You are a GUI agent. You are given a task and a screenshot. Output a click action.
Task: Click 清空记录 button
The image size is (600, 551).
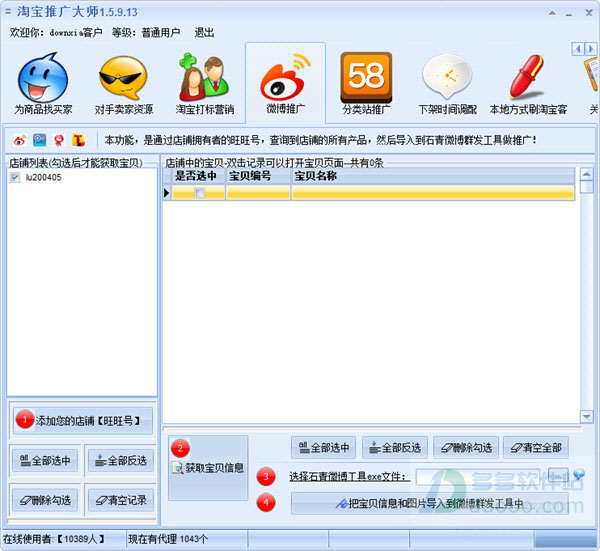click(x=121, y=500)
